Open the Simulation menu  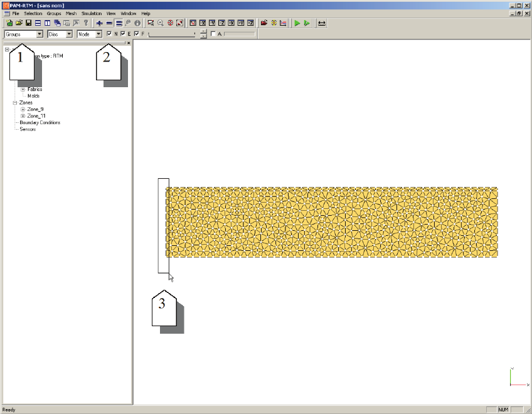click(91, 14)
